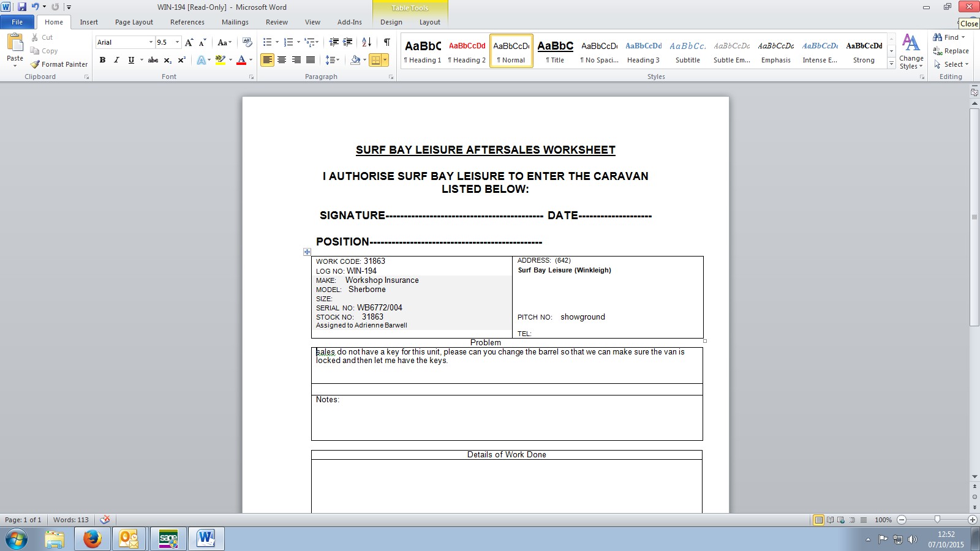Switch to the Mailings tab
Viewport: 980px width, 551px height.
pyautogui.click(x=235, y=22)
